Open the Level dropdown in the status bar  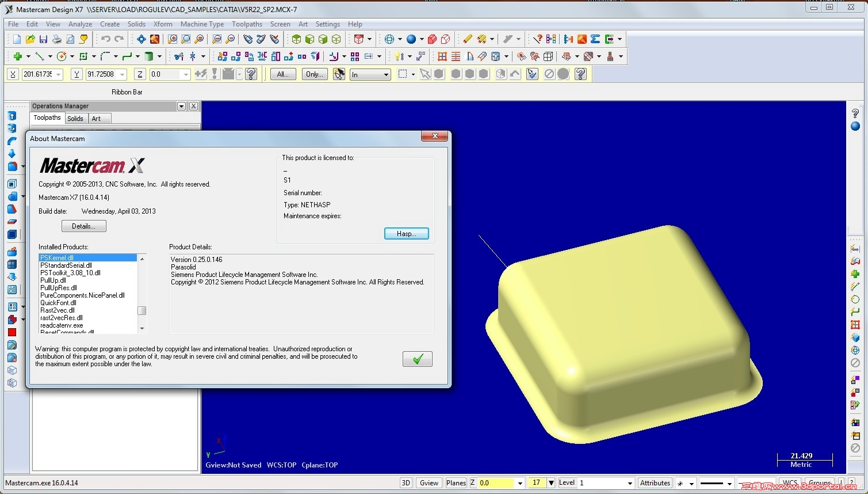(630, 482)
